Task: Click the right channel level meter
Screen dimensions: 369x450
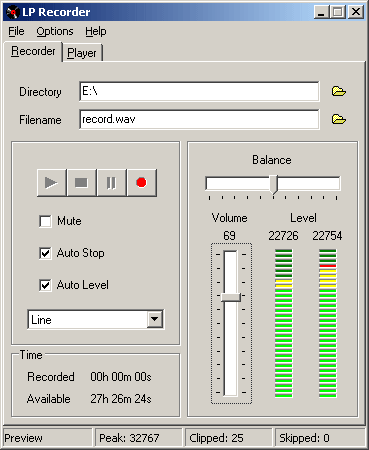Action: point(328,323)
